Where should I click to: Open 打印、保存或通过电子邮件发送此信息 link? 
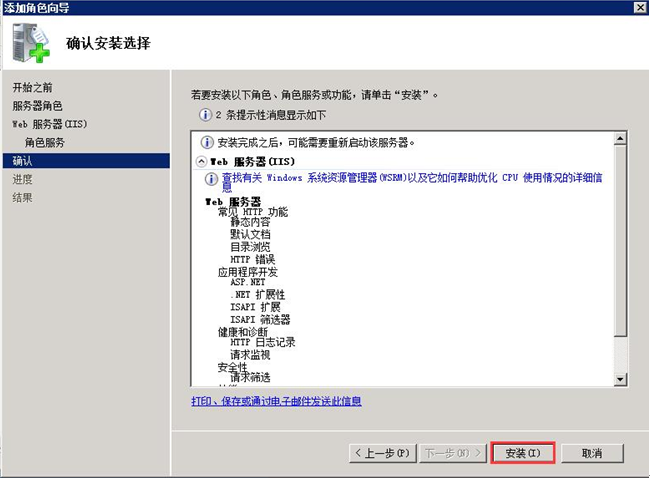pos(276,401)
